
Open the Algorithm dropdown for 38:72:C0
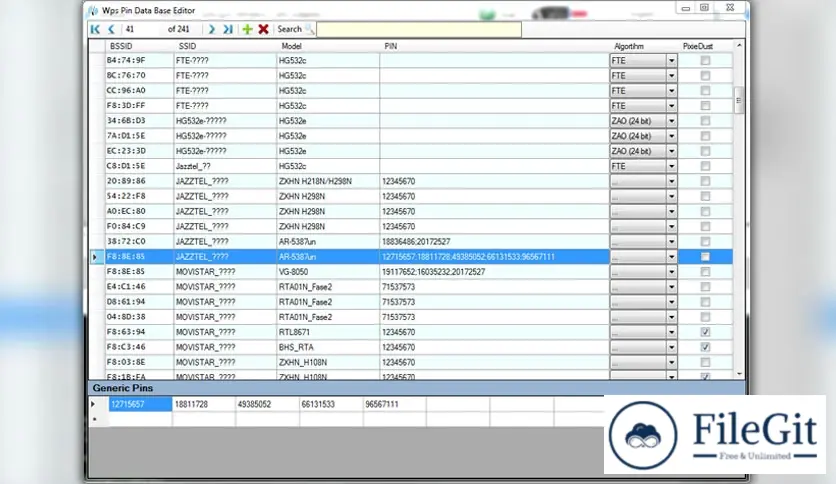(672, 241)
